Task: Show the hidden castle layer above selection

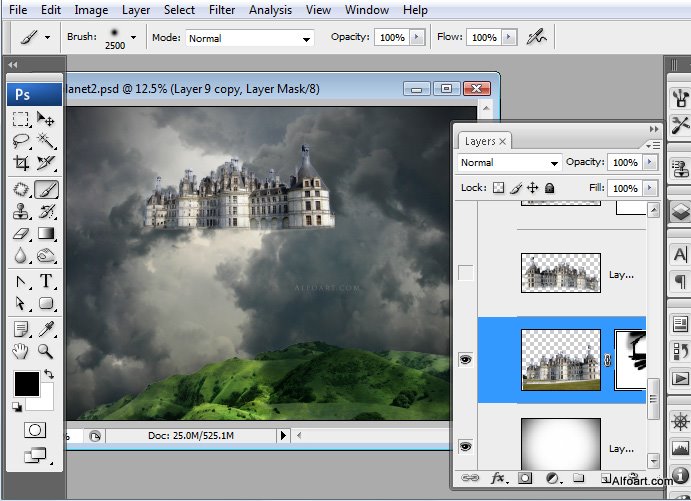Action: tap(465, 273)
